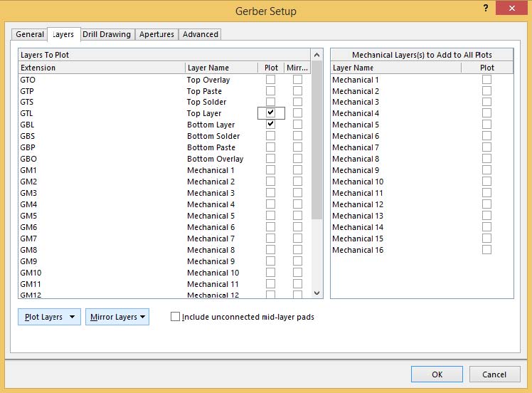Screen dimensions: 532x393
Task: Click Layer Name header in Layers To Plot
Action: tap(222, 68)
